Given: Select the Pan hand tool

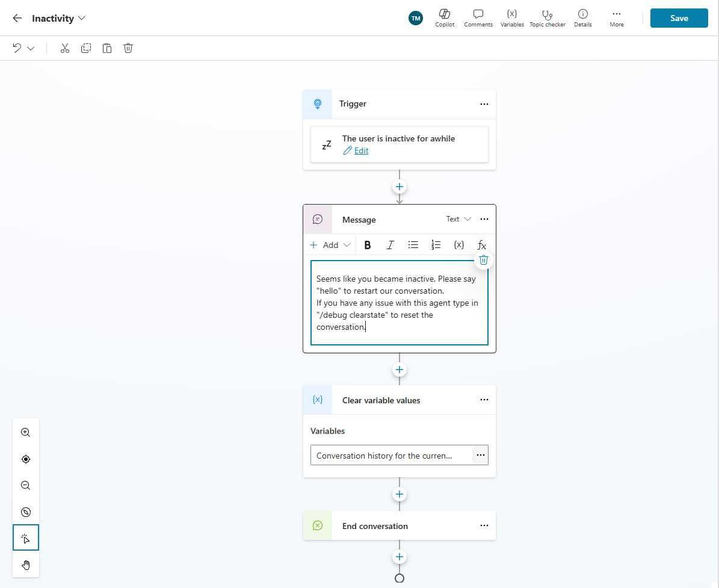Looking at the screenshot, I should point(25,565).
